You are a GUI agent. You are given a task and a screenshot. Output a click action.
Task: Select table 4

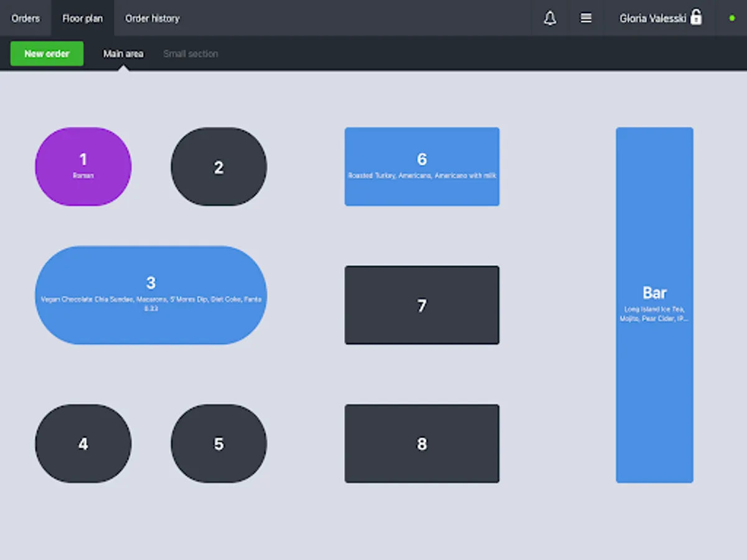(83, 444)
